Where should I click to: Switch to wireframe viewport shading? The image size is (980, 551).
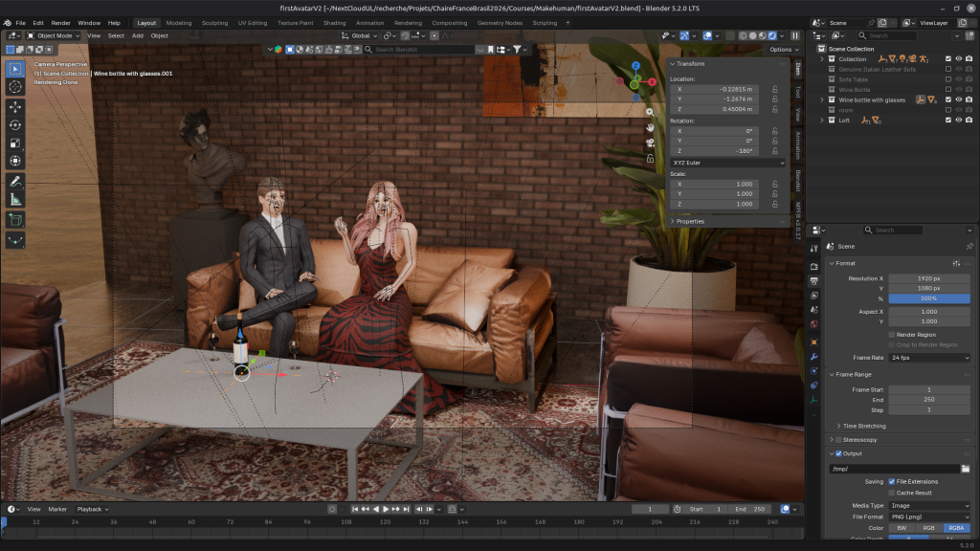coord(743,35)
